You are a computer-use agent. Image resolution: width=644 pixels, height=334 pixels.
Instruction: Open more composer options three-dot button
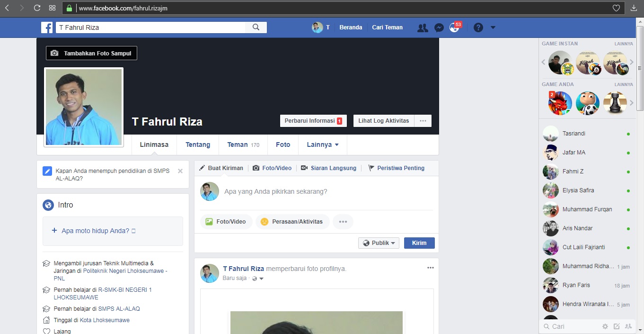click(x=343, y=221)
